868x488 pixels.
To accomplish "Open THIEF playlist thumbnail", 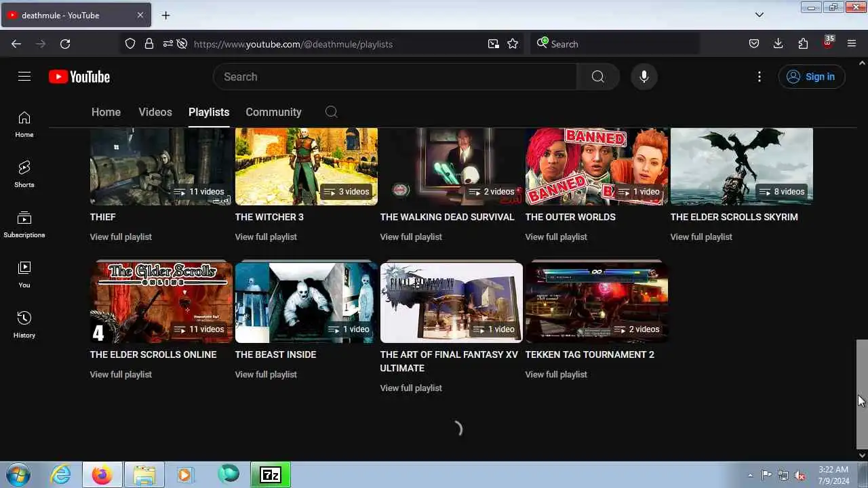I will click(161, 166).
